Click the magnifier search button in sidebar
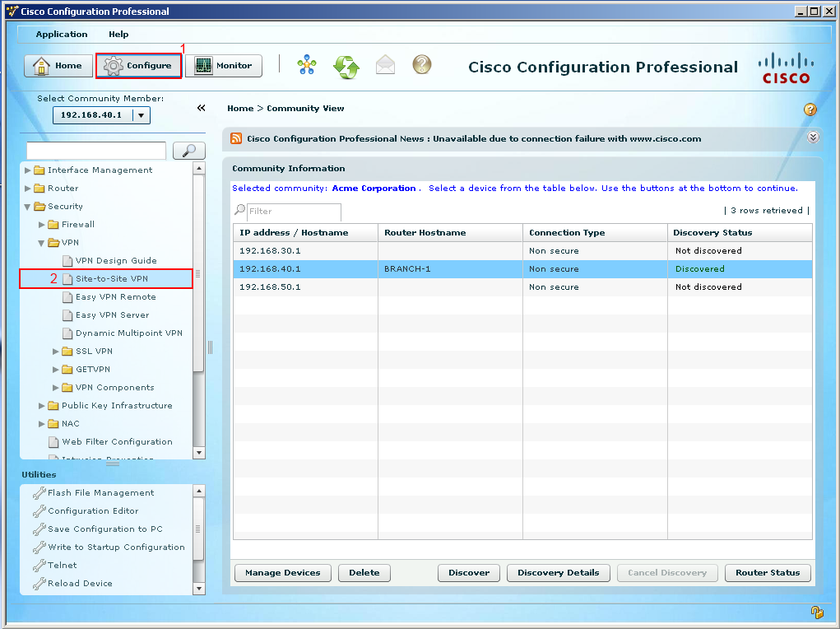840x629 pixels. click(x=189, y=151)
